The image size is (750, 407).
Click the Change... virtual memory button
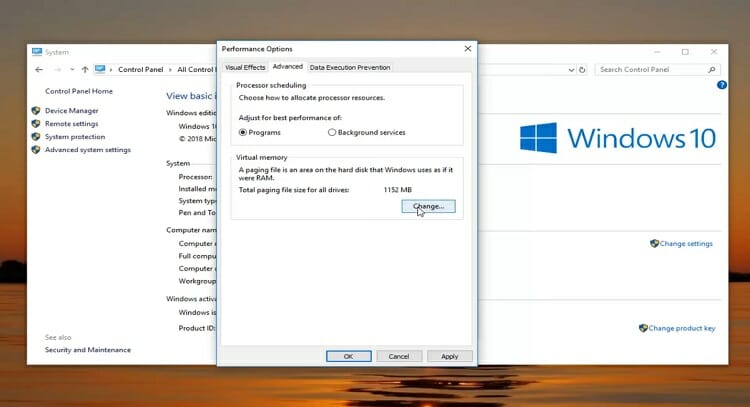428,206
